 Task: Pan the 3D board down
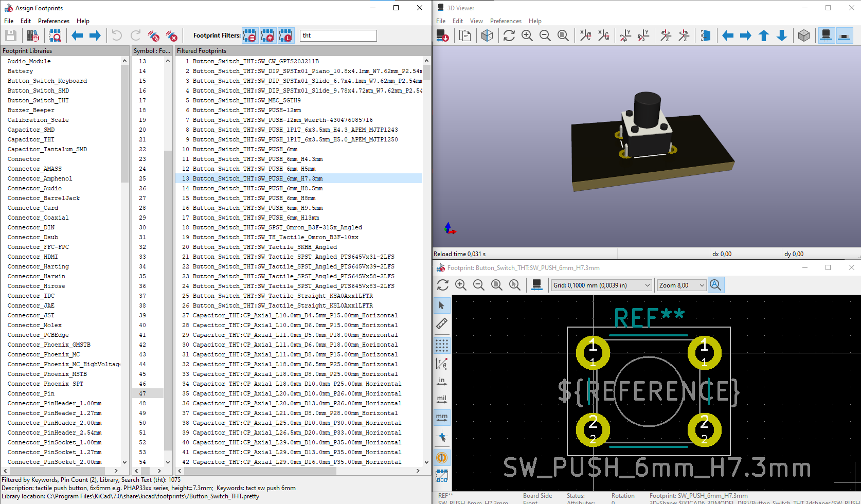[x=782, y=35]
